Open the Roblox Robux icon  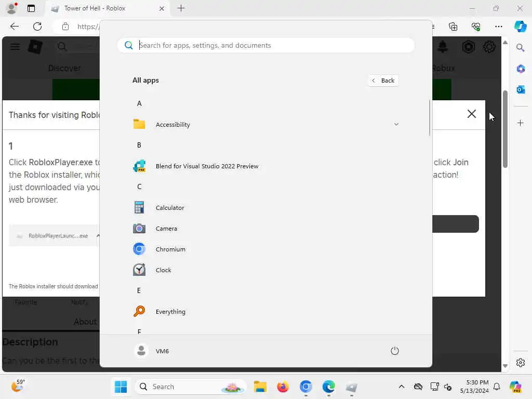pos(468,47)
